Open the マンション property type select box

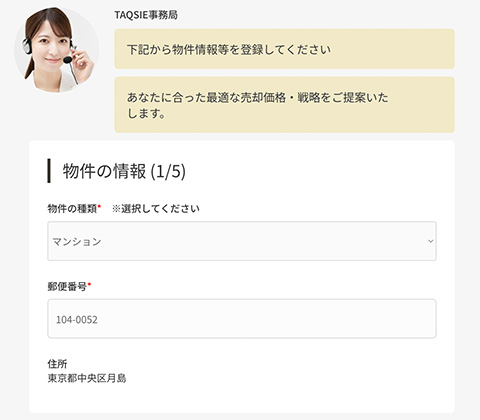coord(242,241)
